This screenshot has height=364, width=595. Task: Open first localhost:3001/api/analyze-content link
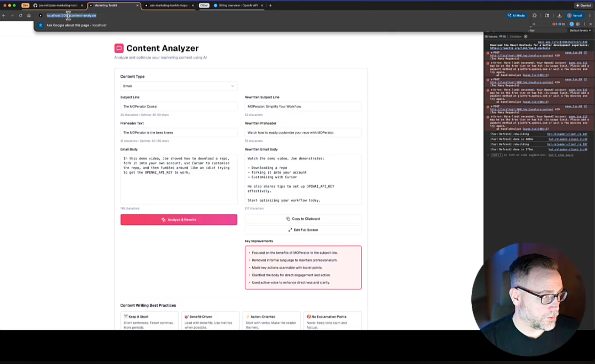(521, 55)
